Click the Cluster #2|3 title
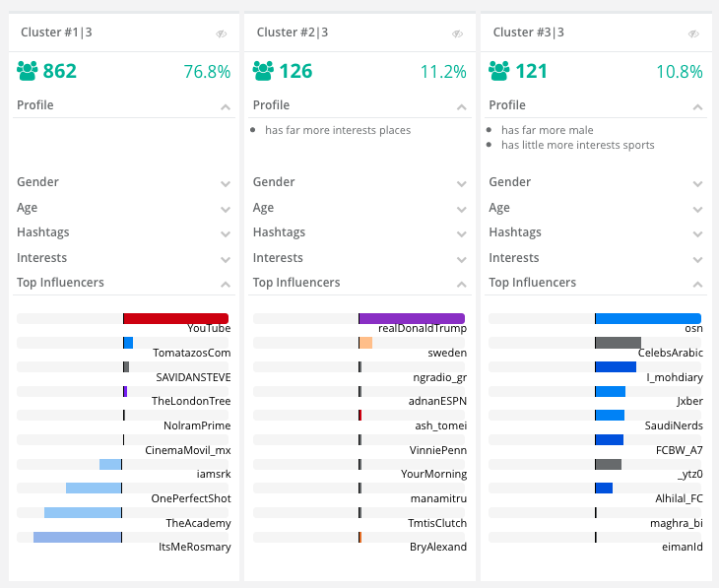The height and width of the screenshot is (588, 719). [293, 33]
